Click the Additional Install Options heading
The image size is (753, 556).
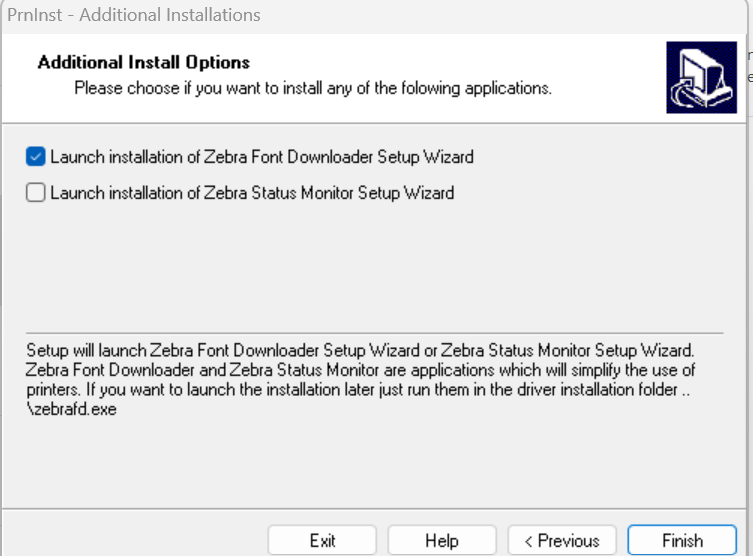click(144, 63)
